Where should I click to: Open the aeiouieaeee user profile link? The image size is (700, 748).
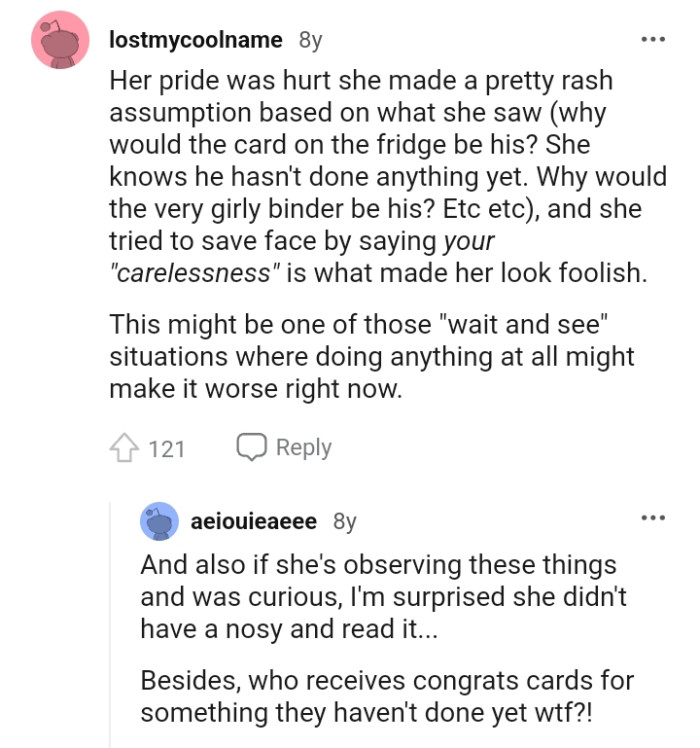tap(253, 521)
